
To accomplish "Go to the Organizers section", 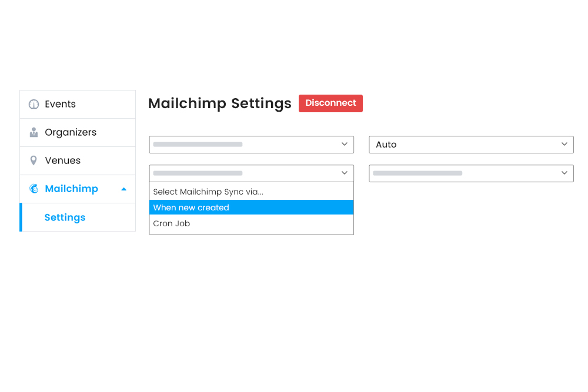I will (x=71, y=132).
